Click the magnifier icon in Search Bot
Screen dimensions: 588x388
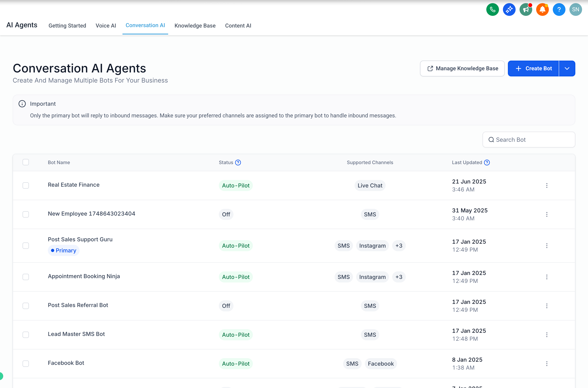coord(491,140)
